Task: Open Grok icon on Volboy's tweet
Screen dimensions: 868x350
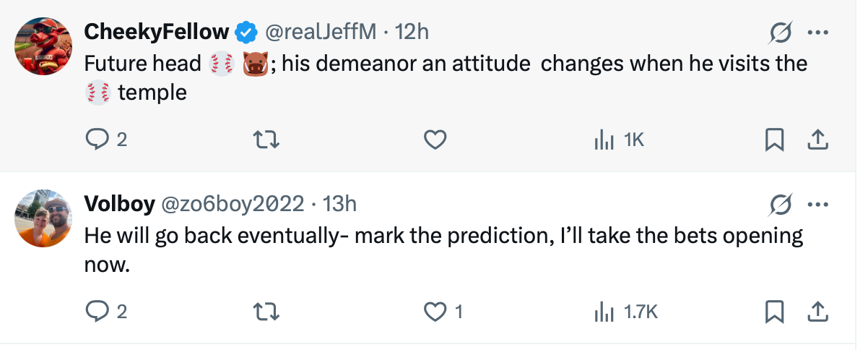Action: pos(781,205)
